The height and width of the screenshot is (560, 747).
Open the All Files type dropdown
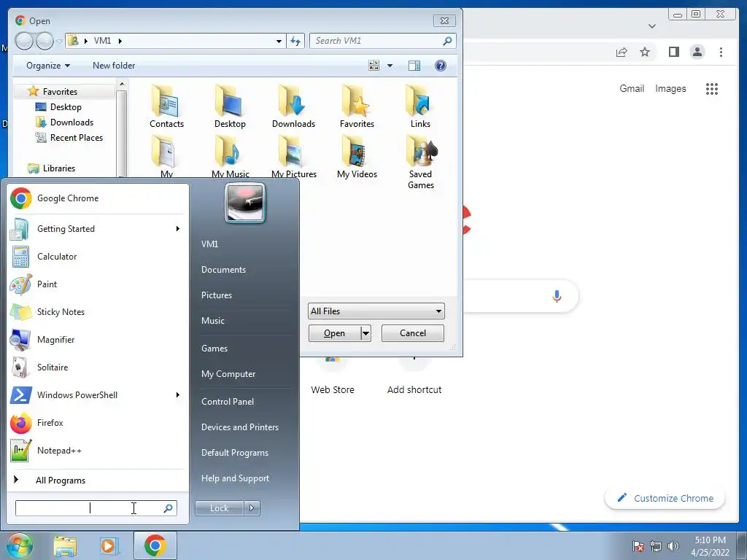coord(376,311)
